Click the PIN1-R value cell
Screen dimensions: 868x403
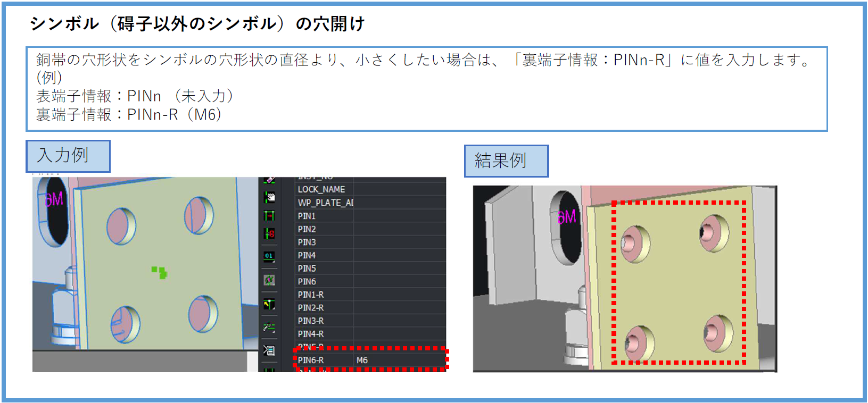pos(399,295)
